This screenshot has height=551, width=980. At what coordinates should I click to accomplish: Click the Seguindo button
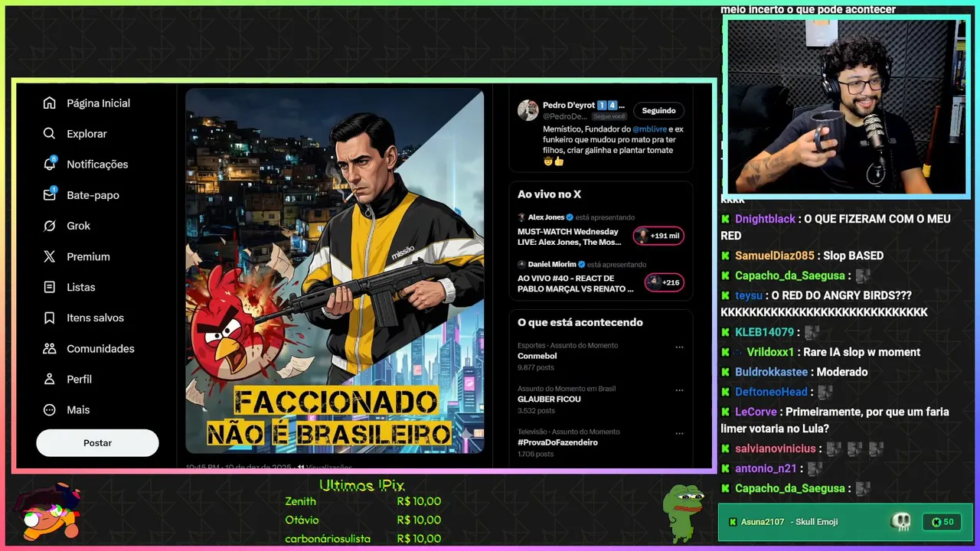pyautogui.click(x=658, y=110)
